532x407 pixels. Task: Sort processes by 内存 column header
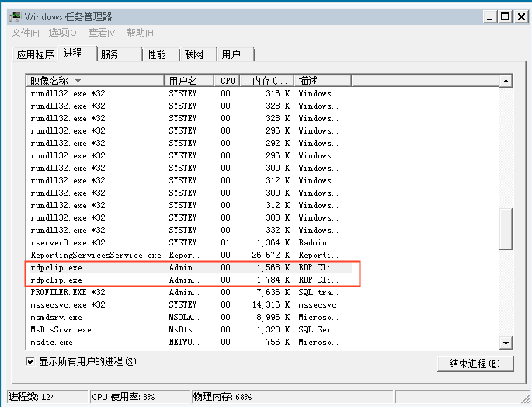click(x=266, y=81)
